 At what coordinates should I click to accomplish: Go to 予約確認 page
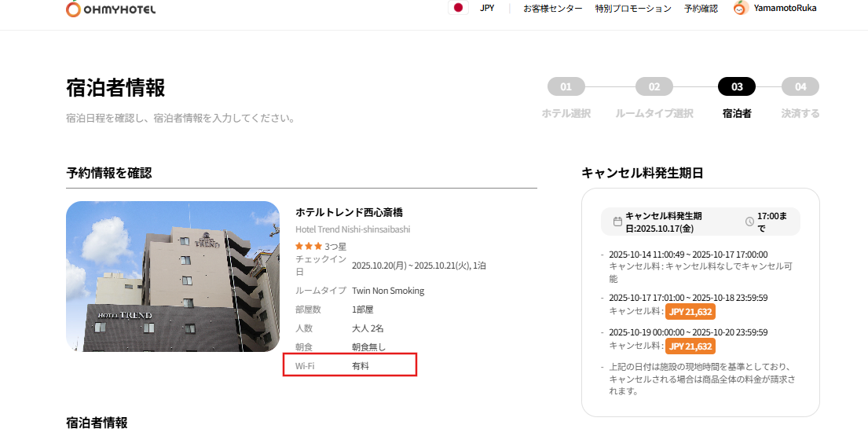[701, 9]
